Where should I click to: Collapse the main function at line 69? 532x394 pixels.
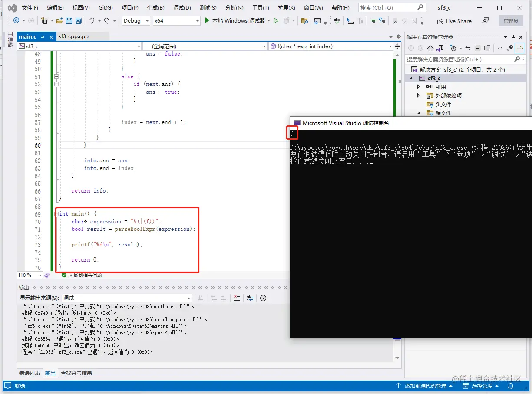[56, 214]
